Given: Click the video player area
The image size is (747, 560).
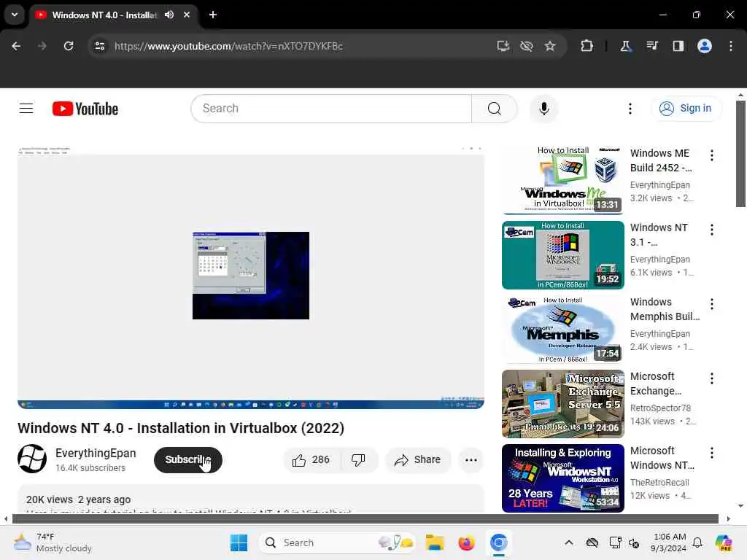Looking at the screenshot, I should tap(251, 277).
